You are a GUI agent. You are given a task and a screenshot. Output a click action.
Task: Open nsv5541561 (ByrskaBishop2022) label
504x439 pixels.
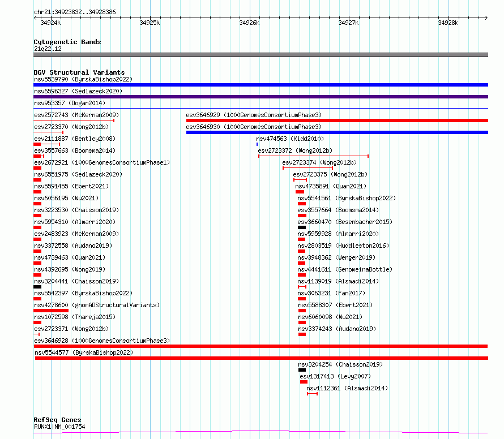coord(347,198)
